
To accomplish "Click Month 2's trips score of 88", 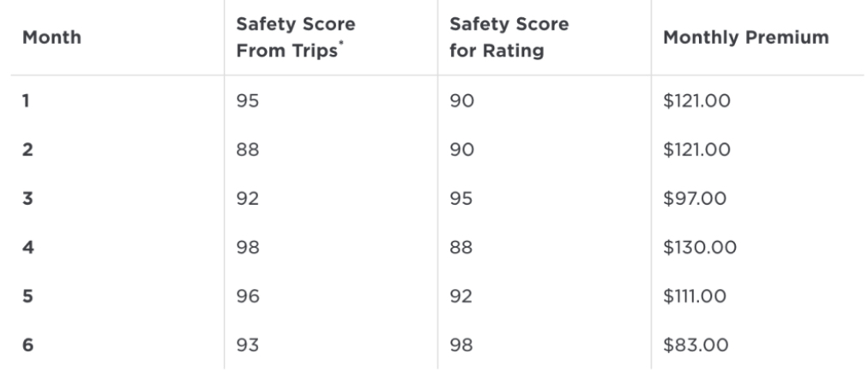I will tap(248, 150).
